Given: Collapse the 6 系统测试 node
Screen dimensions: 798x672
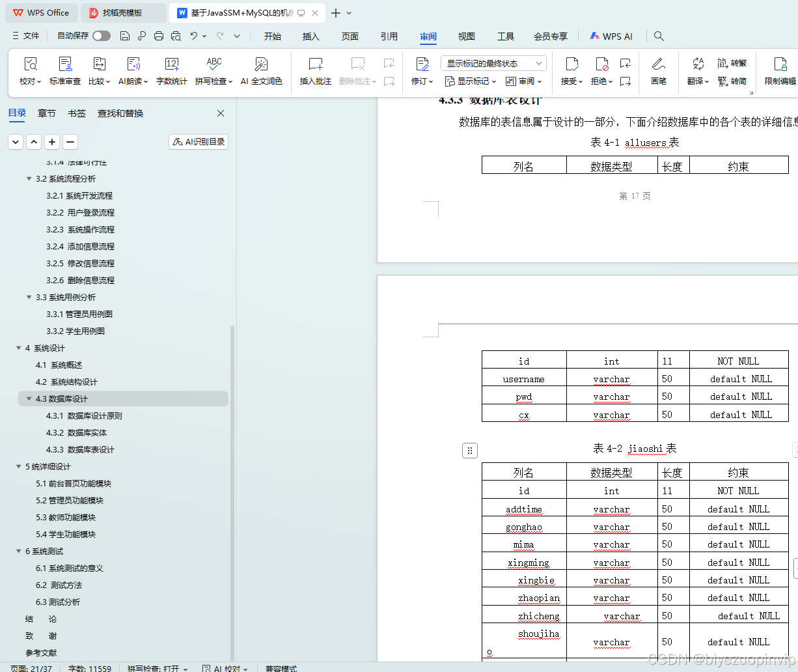Looking at the screenshot, I should click(18, 551).
